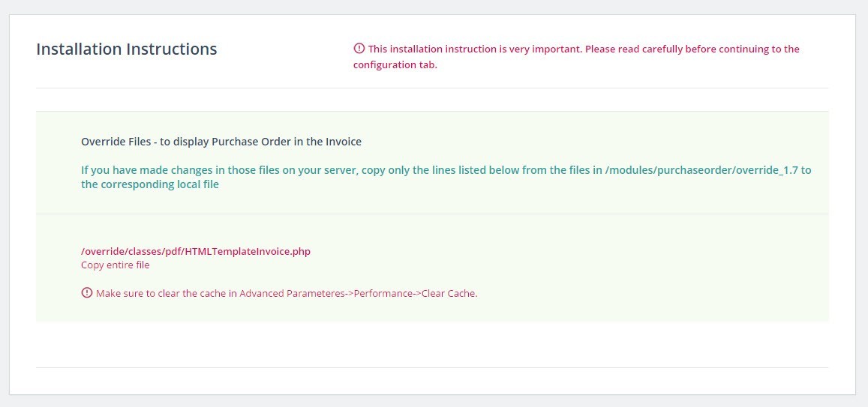Click 'If you have made changes' sentence start
This screenshot has height=407, width=868.
(138, 170)
